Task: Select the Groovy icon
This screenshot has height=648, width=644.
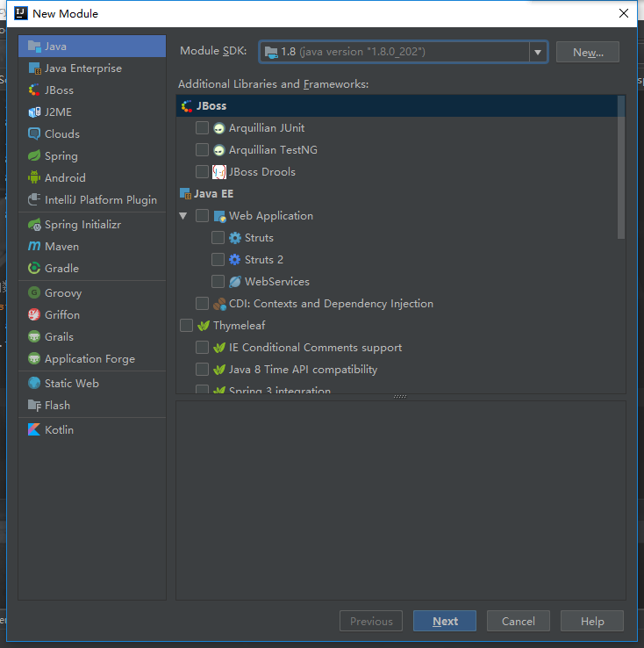Action: pos(34,292)
